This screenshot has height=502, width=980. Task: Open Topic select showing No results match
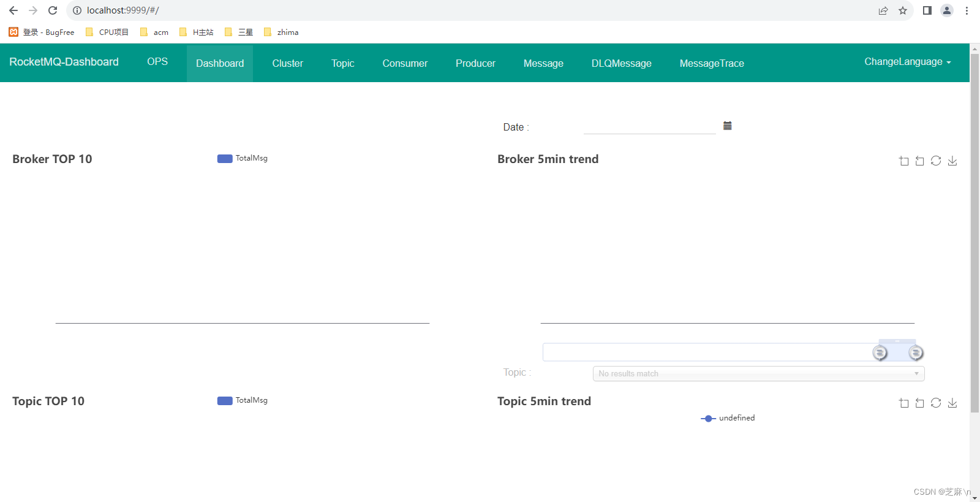tap(758, 373)
